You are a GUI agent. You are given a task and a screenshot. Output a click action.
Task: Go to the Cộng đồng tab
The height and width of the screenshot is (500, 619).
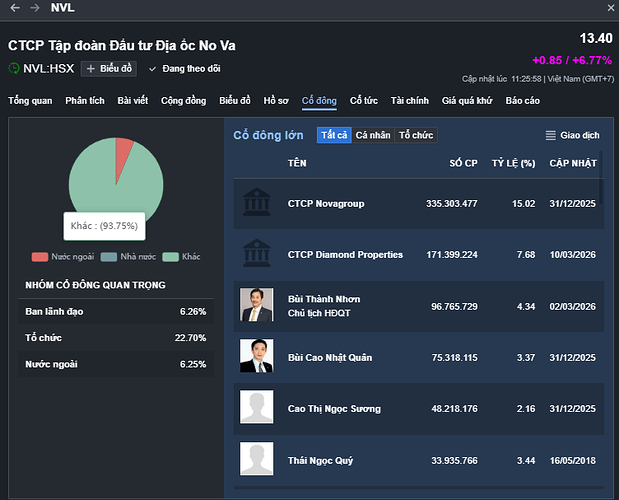click(x=184, y=101)
